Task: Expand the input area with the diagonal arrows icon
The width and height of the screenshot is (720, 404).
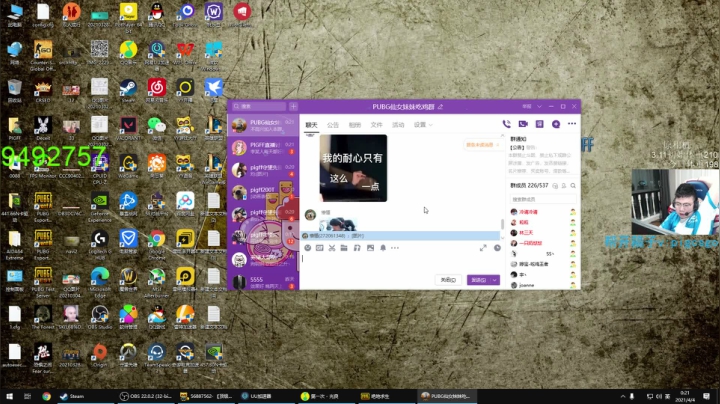Action: click(483, 248)
